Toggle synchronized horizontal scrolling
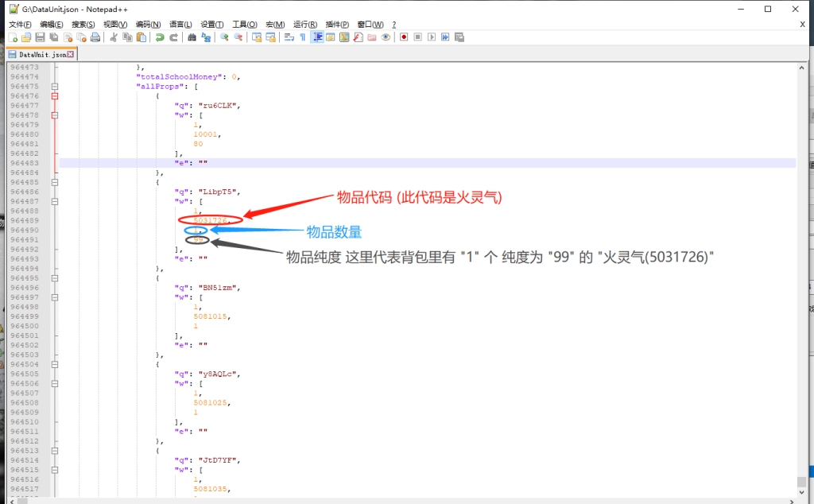This screenshot has width=814, height=504. (x=270, y=37)
